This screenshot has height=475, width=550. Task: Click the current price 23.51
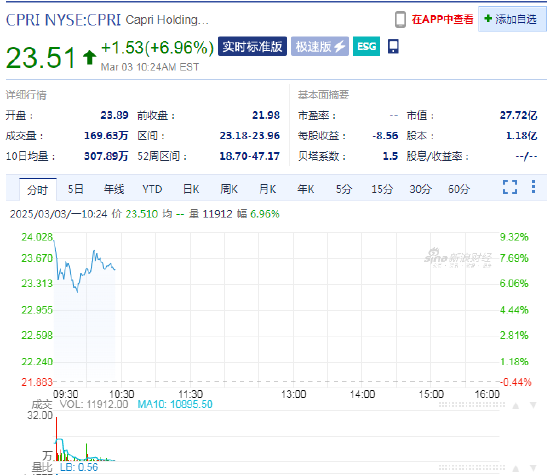[41, 58]
